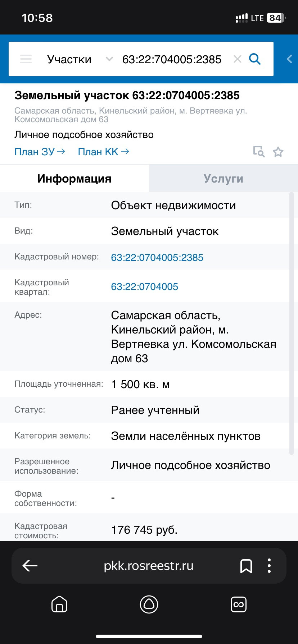298x644 pixels.
Task: Run search with the magnifier icon
Action: [255, 59]
